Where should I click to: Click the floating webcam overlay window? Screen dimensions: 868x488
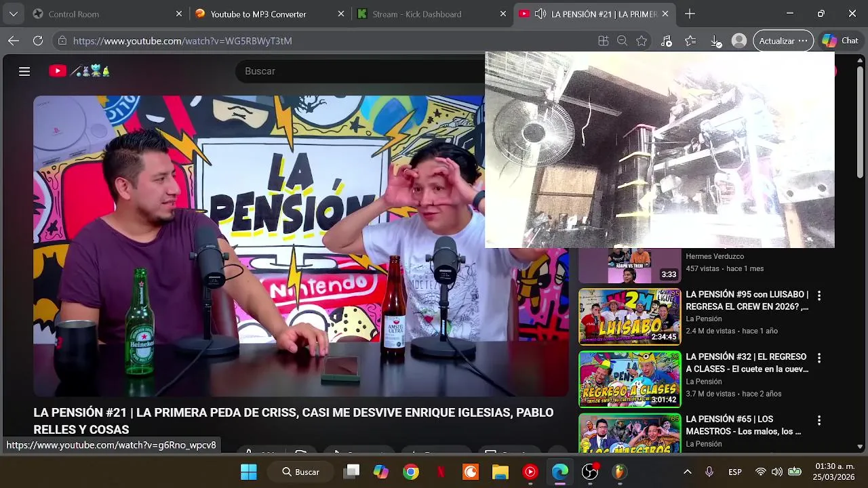pyautogui.click(x=660, y=150)
